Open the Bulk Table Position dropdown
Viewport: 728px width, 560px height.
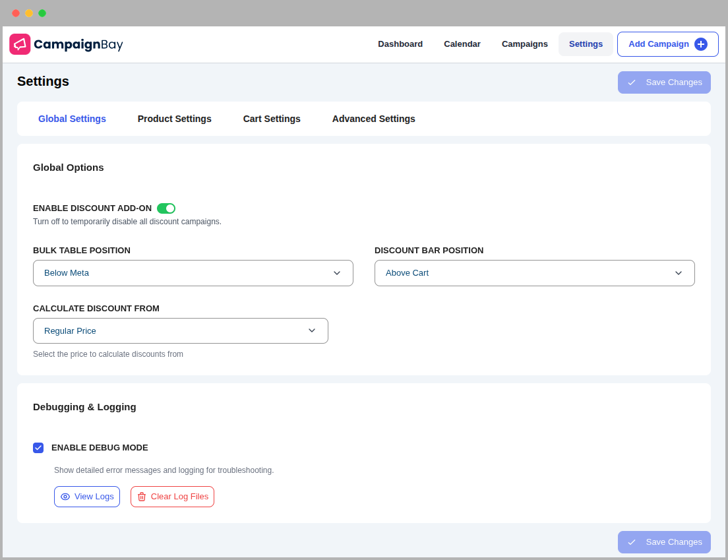click(193, 272)
